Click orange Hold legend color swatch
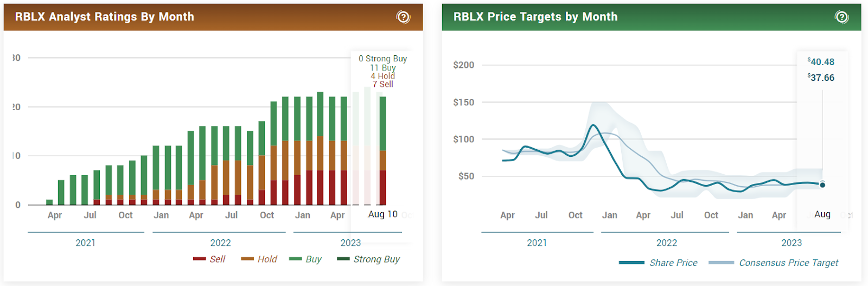This screenshot has height=286, width=868. pos(247,259)
